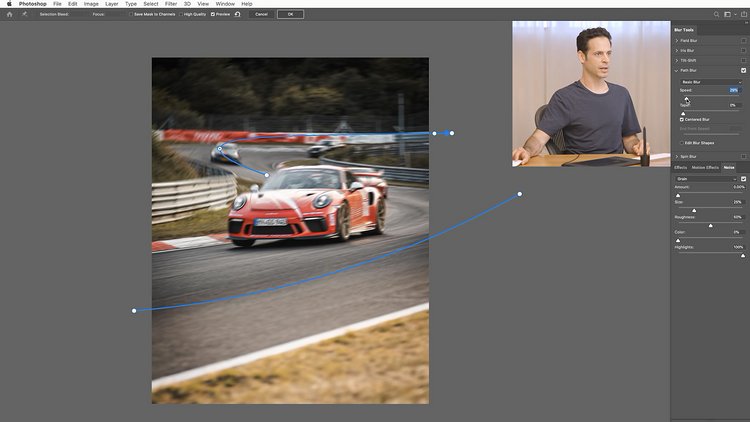Click the Roughness slider handle
The width and height of the screenshot is (750, 422).
coord(710,225)
